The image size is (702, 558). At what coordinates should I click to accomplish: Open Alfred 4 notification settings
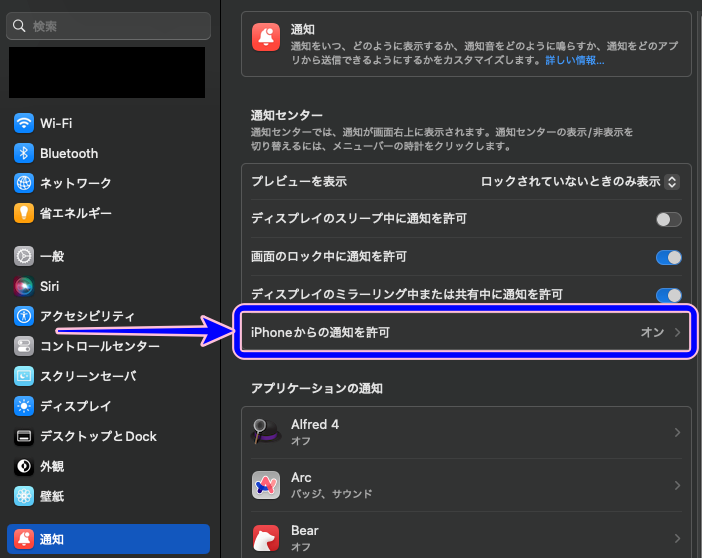pyautogui.click(x=466, y=432)
